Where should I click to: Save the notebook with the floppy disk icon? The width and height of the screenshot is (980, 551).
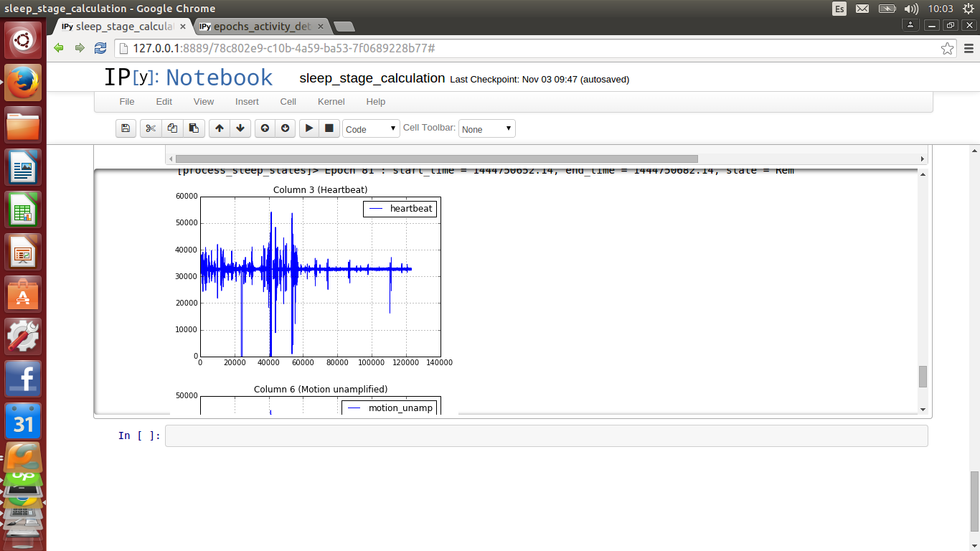[126, 128]
